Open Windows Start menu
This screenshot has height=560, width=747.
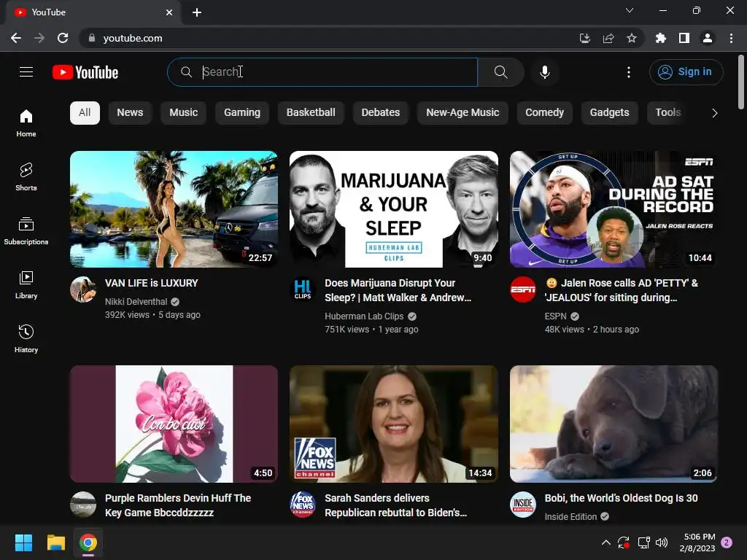(23, 542)
